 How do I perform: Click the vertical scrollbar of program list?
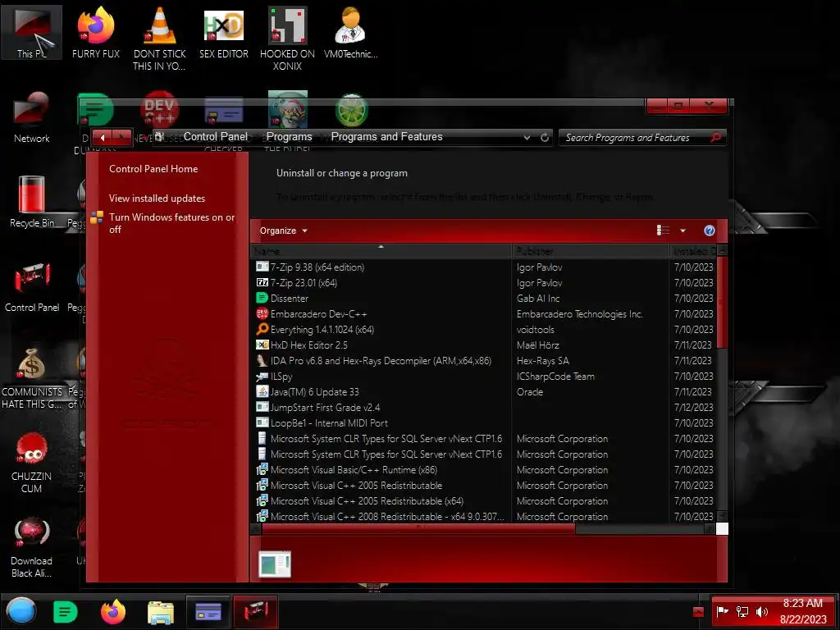point(722,303)
